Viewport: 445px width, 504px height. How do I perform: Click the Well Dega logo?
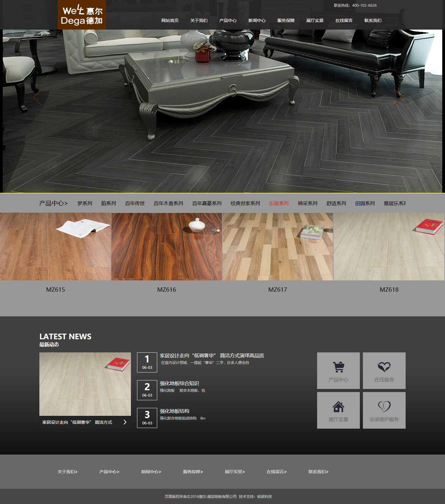tap(82, 15)
